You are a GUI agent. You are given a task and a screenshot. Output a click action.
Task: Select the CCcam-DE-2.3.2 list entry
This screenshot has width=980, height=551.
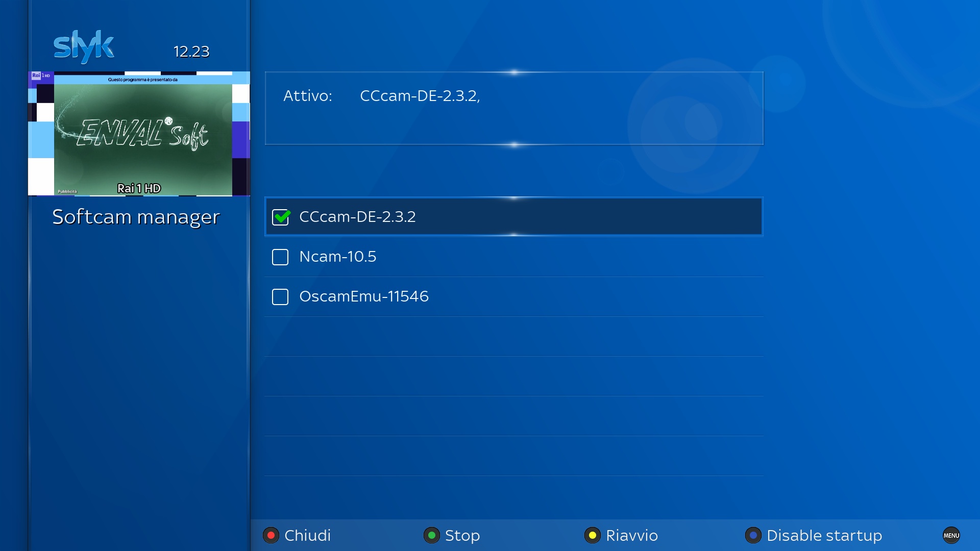pyautogui.click(x=513, y=216)
